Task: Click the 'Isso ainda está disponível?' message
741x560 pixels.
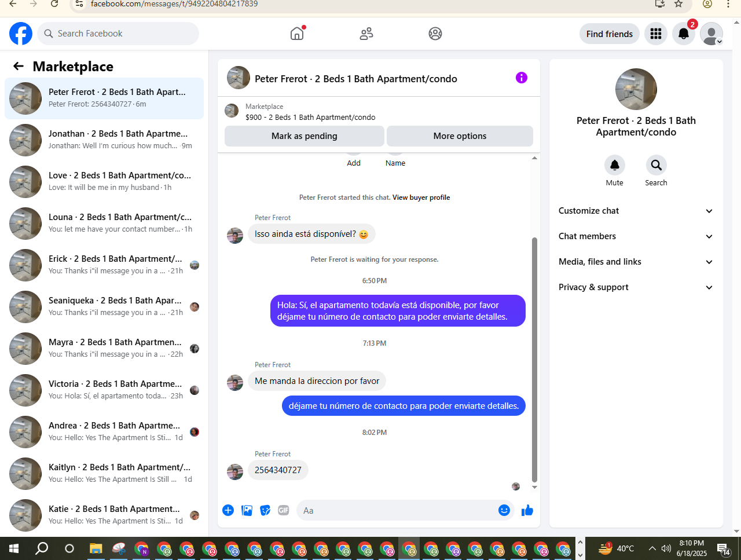Action: click(x=311, y=234)
